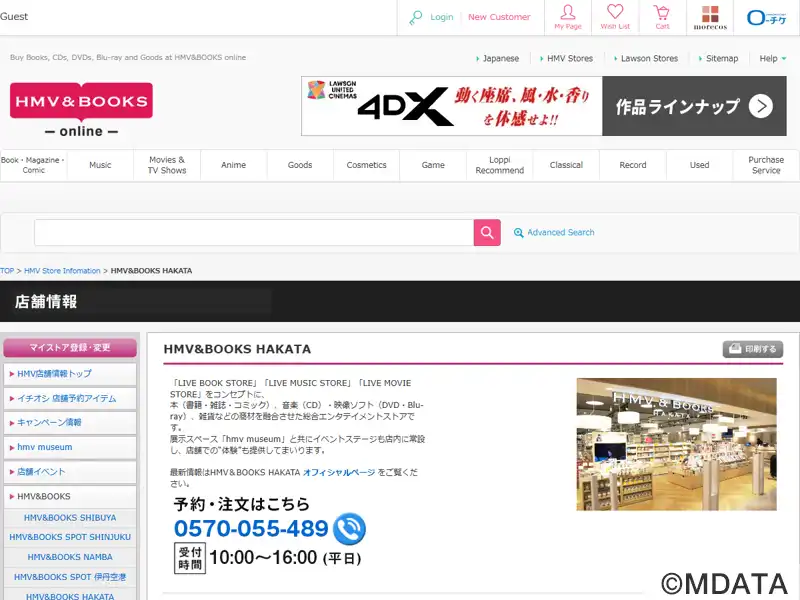Click the Advanced Search magnifier icon

518,233
